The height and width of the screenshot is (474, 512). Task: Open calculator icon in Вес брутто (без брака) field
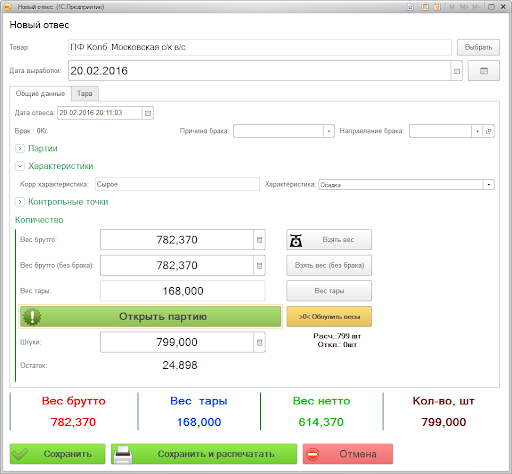259,265
